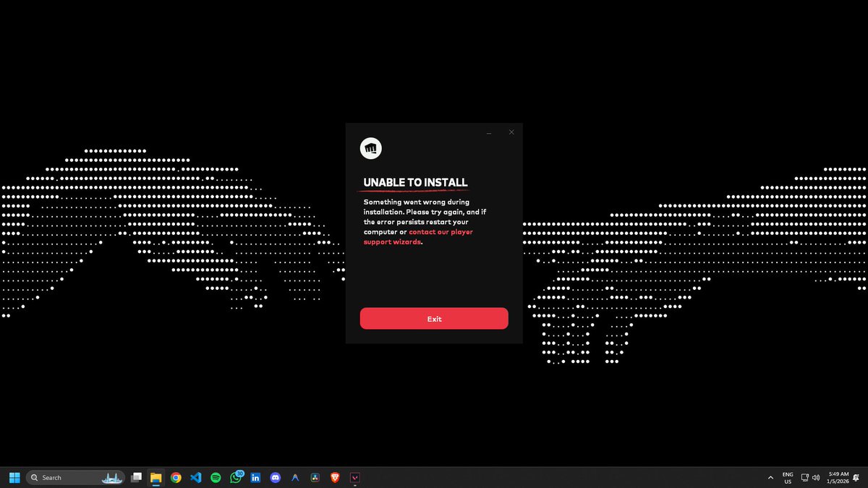Open Visual Studio Code from the taskbar
The height and width of the screenshot is (488, 868).
pyautogui.click(x=195, y=477)
